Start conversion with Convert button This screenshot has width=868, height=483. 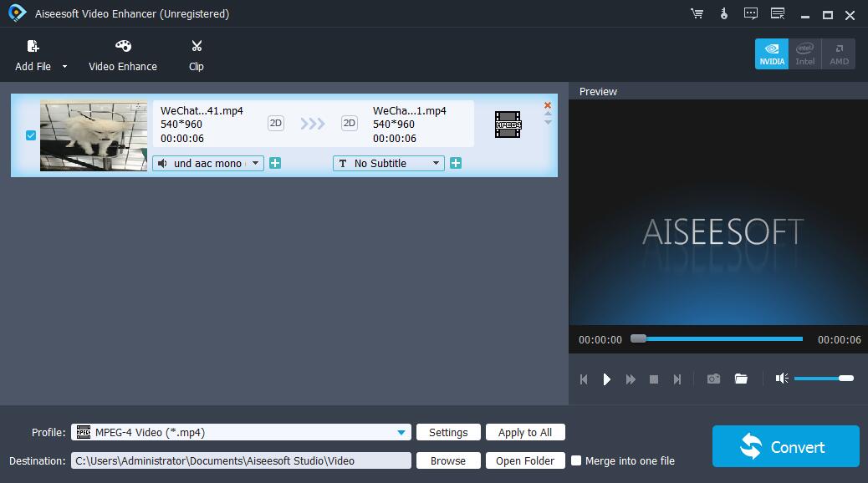coord(785,446)
